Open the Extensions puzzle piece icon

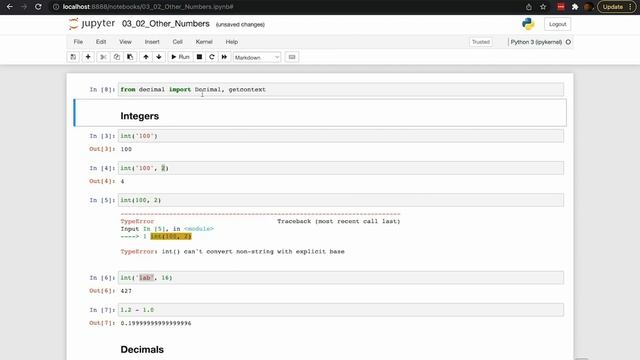click(575, 7)
